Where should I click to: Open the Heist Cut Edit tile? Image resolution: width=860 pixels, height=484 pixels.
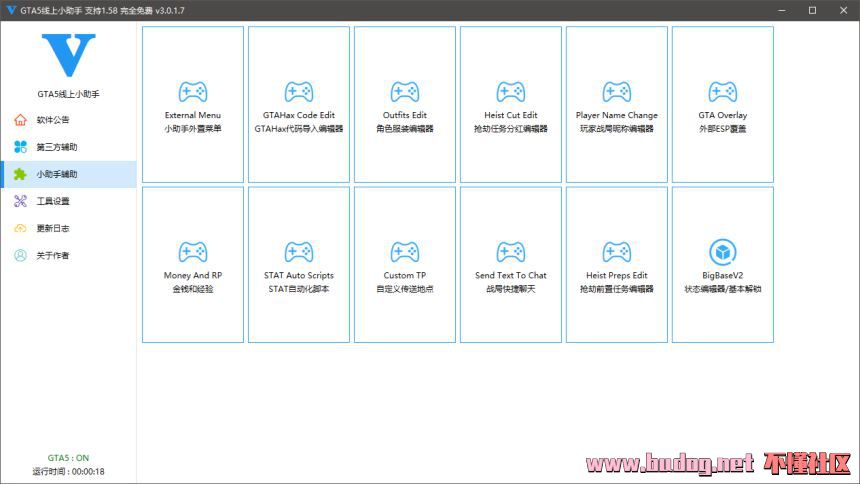click(x=511, y=104)
